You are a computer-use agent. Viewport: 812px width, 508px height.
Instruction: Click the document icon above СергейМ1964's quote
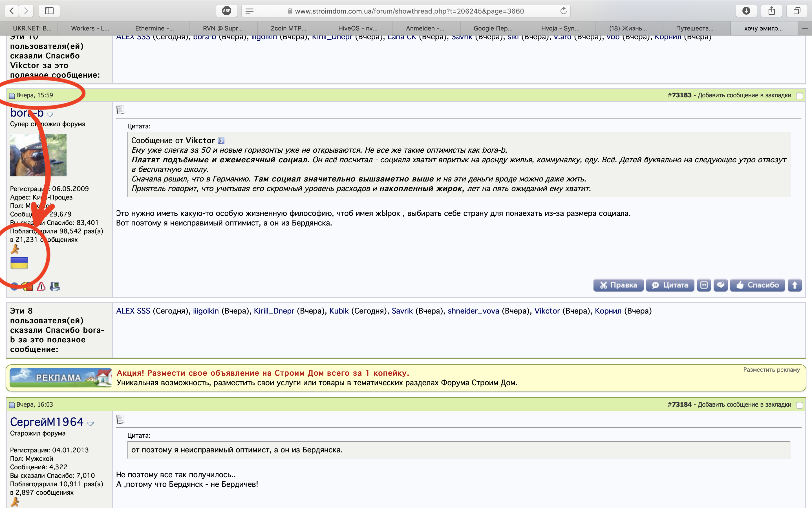[120, 419]
